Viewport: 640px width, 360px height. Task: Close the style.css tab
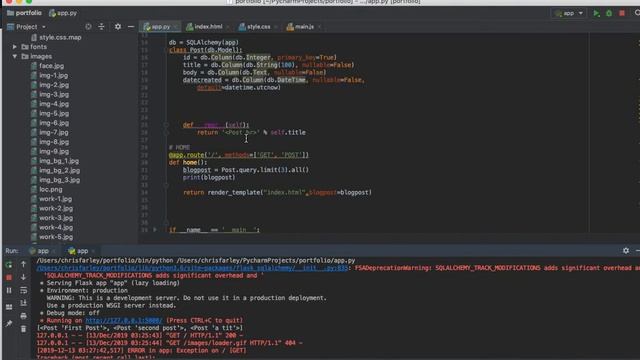pyautogui.click(x=276, y=27)
